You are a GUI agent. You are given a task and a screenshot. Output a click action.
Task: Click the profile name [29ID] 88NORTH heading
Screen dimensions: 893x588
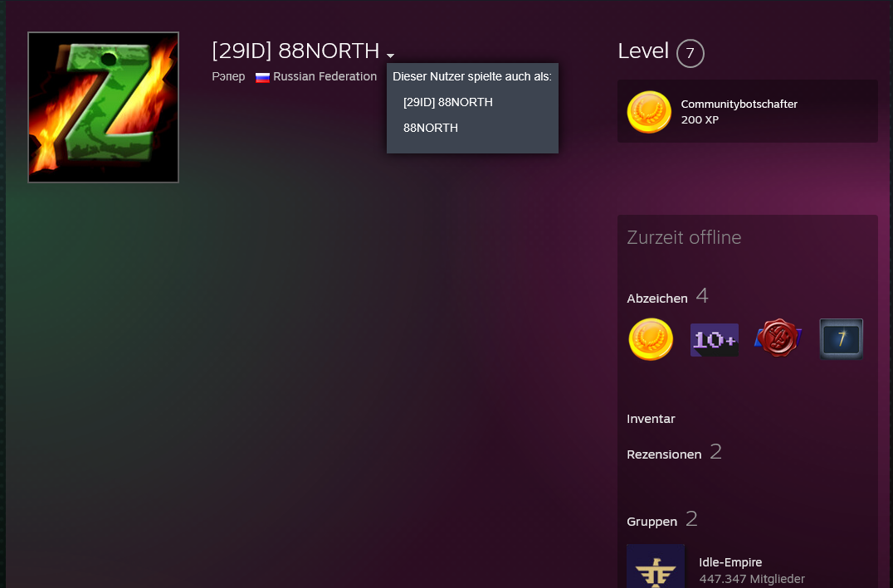click(295, 51)
